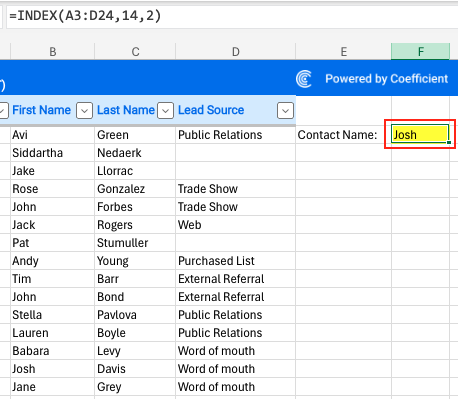This screenshot has width=458, height=399.
Task: Select the Trade Show cell in Forbes row
Action: click(236, 207)
